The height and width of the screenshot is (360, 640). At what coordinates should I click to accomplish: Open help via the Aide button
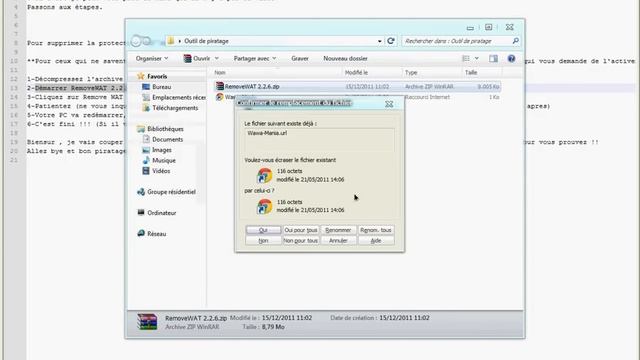tap(376, 240)
